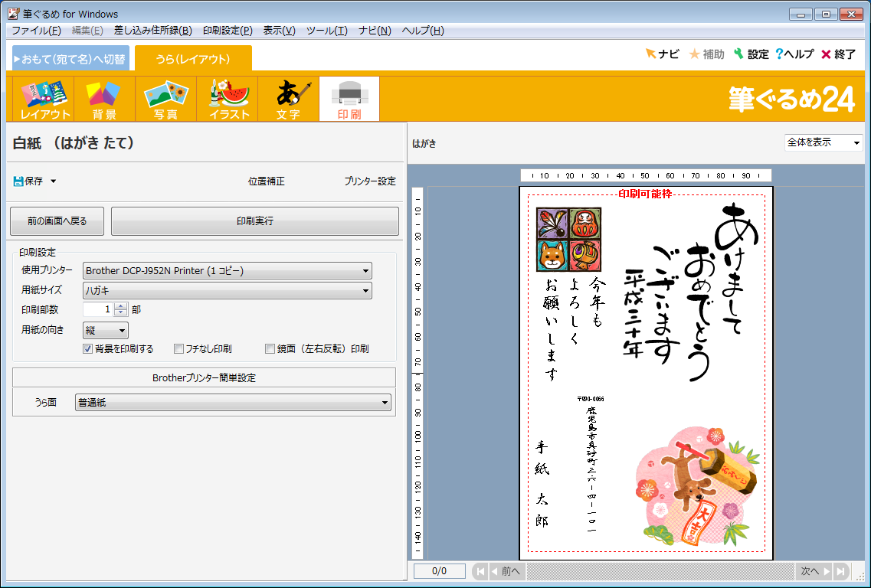This screenshot has width=871, height=588.
Task: Open the 使用プリンター dropdown
Action: 228,271
